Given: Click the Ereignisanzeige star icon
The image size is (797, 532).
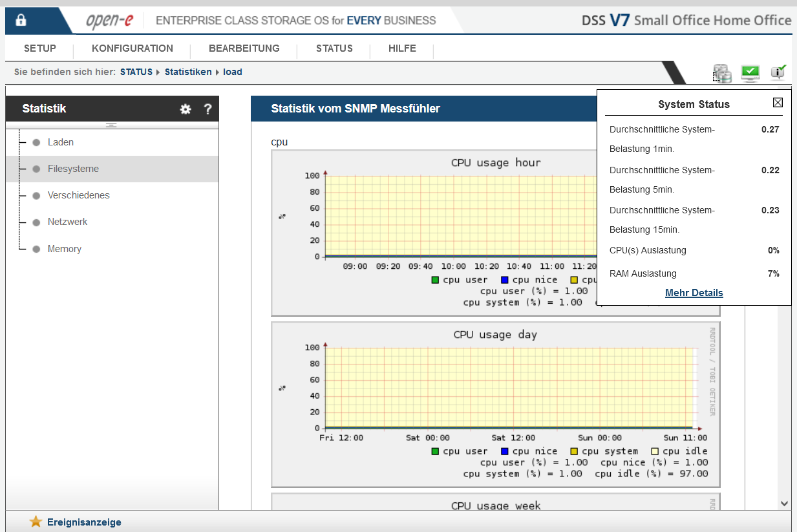Looking at the screenshot, I should [36, 522].
